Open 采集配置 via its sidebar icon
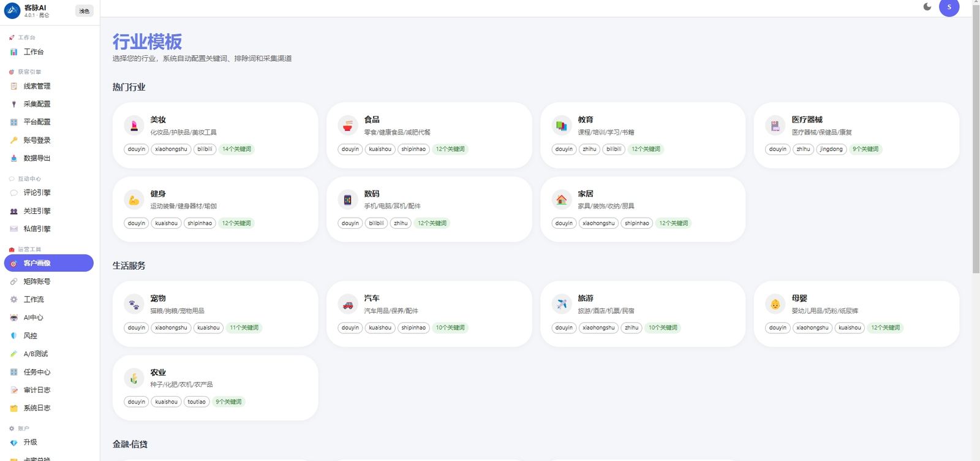The image size is (980, 461). tap(13, 104)
